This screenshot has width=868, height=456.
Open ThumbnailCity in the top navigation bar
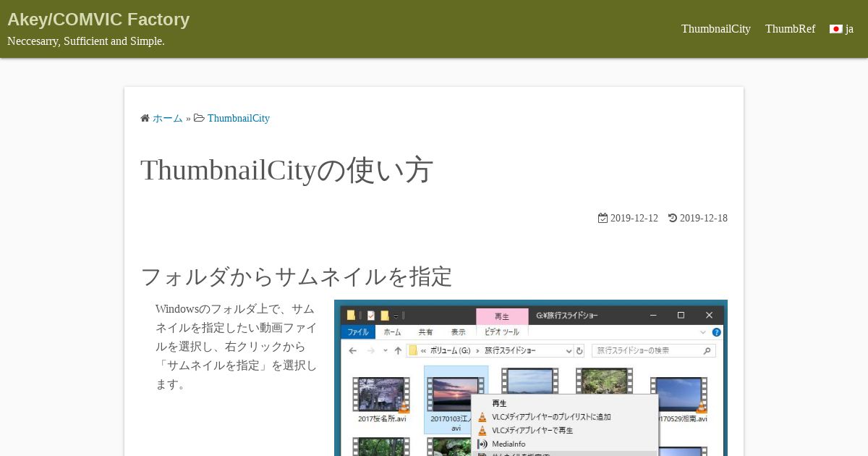716,29
